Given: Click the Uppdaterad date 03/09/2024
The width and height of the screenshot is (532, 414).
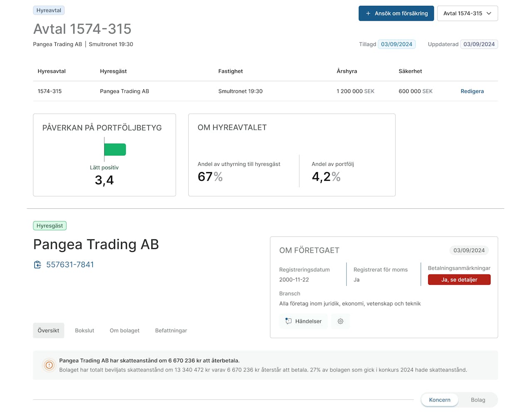Looking at the screenshot, I should (x=479, y=44).
